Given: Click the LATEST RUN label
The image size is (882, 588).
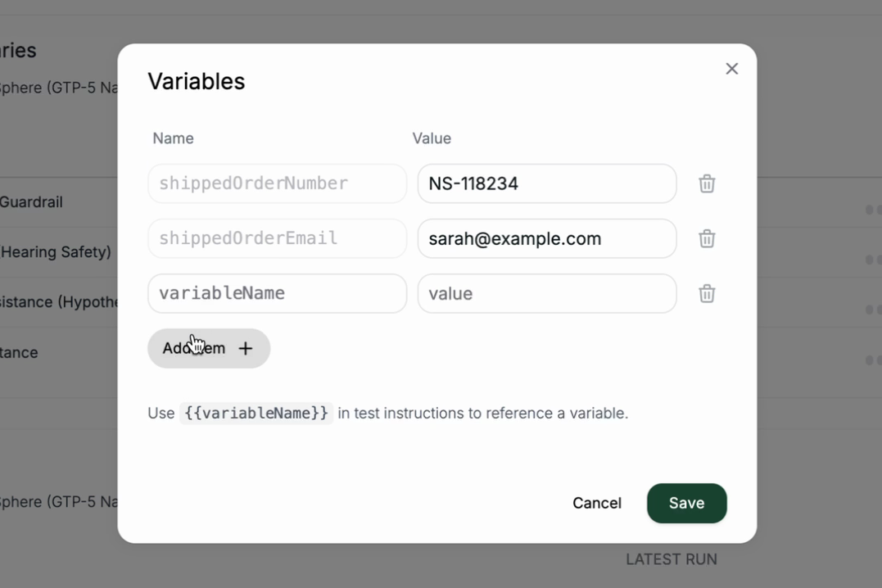Looking at the screenshot, I should tap(671, 559).
